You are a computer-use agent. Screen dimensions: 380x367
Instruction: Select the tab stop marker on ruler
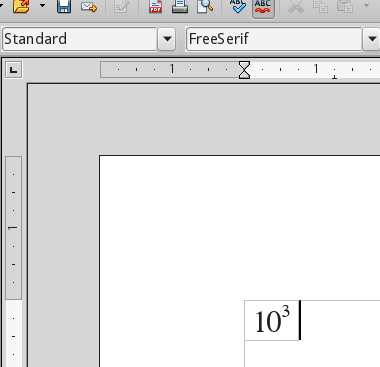[334, 77]
